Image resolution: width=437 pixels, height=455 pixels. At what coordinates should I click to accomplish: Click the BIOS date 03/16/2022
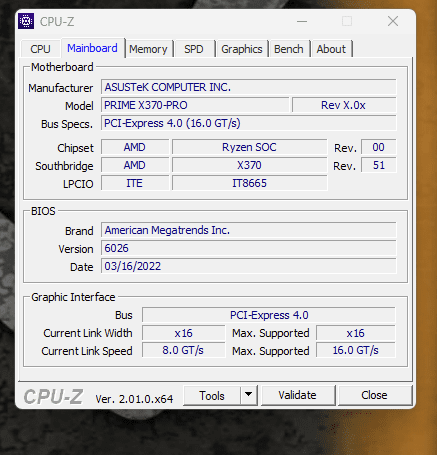[249, 266]
